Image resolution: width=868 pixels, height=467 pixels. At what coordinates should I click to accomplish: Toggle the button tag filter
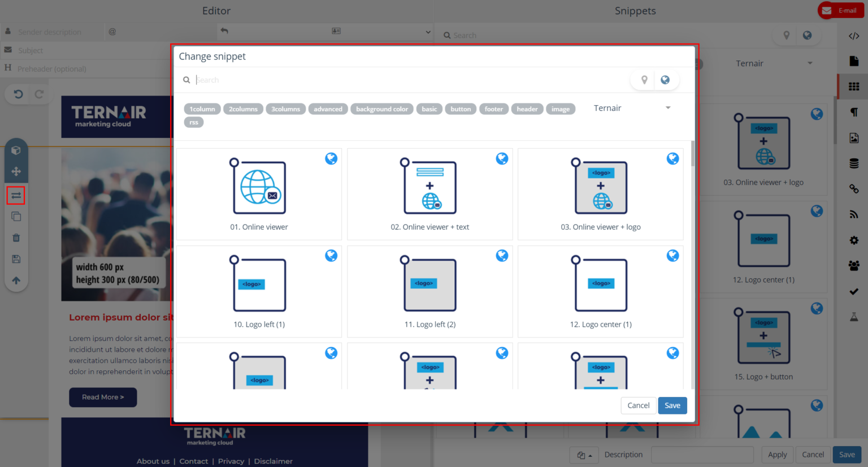point(461,109)
